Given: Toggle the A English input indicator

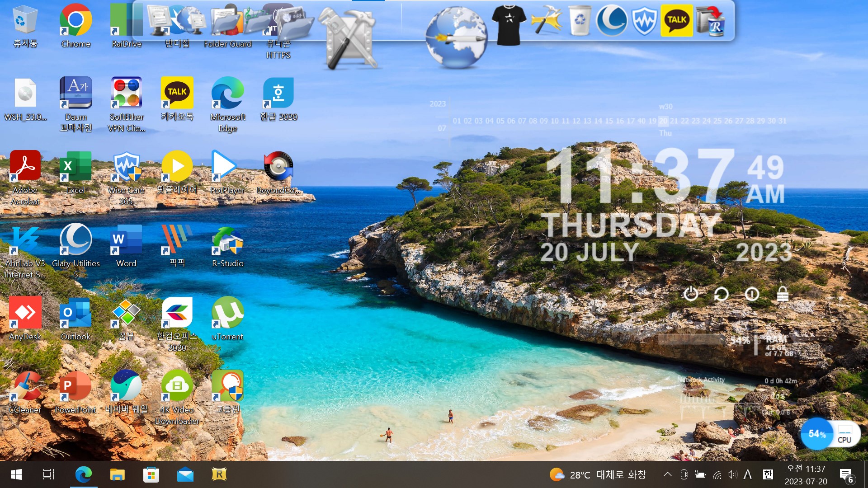Looking at the screenshot, I should click(x=748, y=474).
